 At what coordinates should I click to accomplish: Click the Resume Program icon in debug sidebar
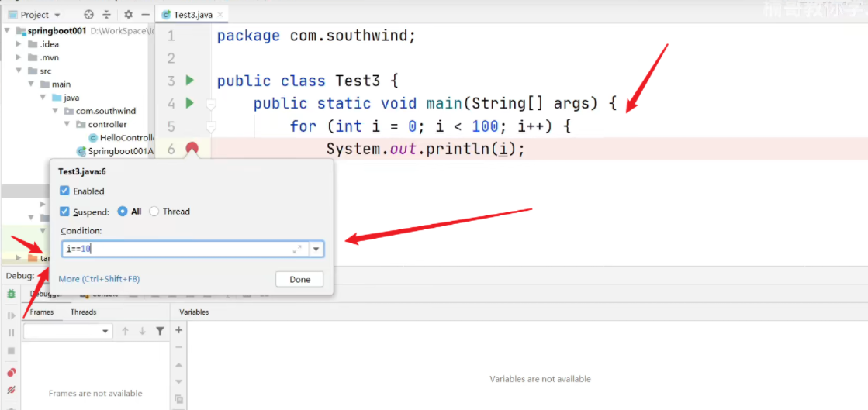11,315
